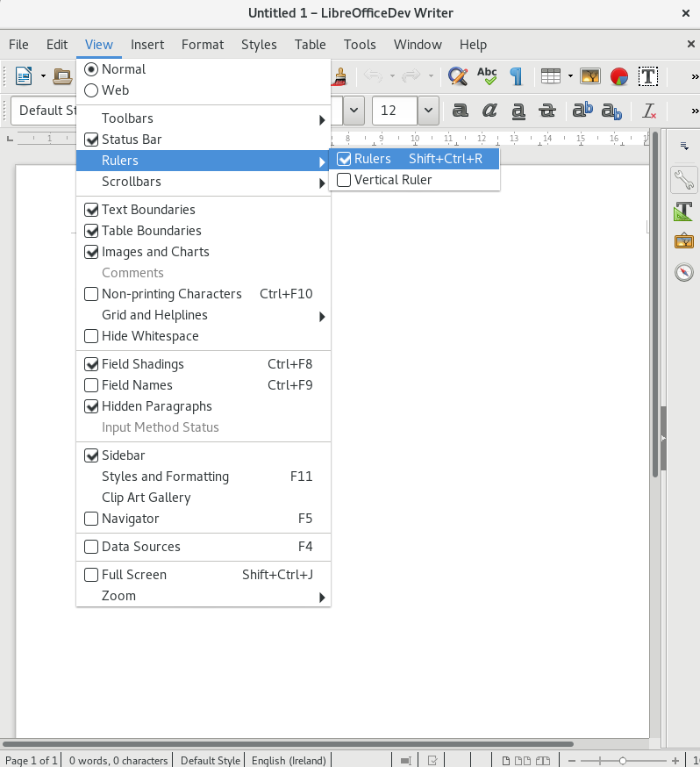This screenshot has height=767, width=700.
Task: Click the font size 12 input field
Action: coord(395,111)
